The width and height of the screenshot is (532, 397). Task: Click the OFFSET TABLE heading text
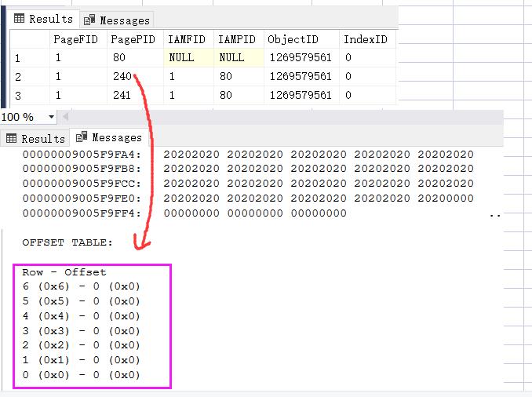click(67, 242)
